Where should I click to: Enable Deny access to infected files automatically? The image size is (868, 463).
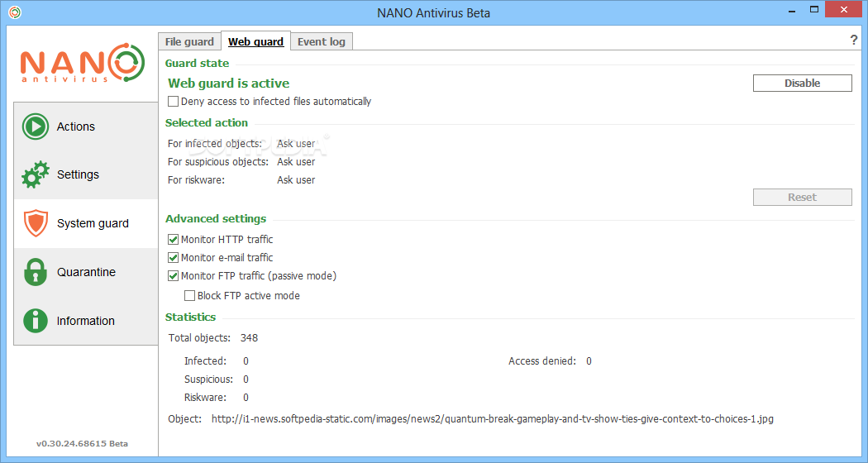[x=174, y=102]
